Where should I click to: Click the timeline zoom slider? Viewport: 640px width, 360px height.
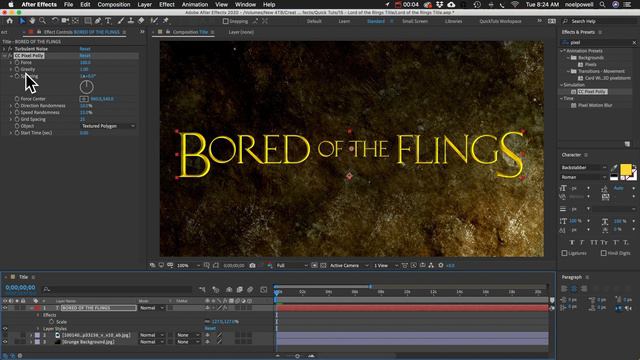tap(298, 356)
